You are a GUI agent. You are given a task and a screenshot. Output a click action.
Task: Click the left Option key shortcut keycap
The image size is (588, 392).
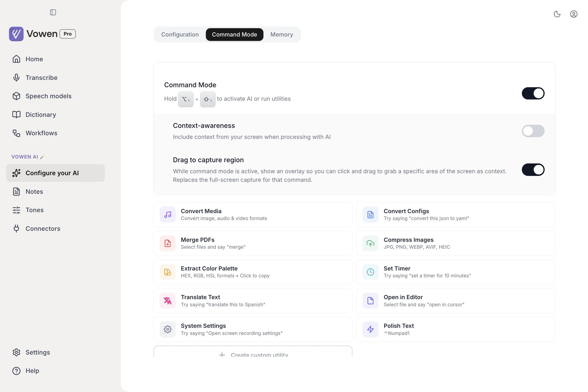186,99
